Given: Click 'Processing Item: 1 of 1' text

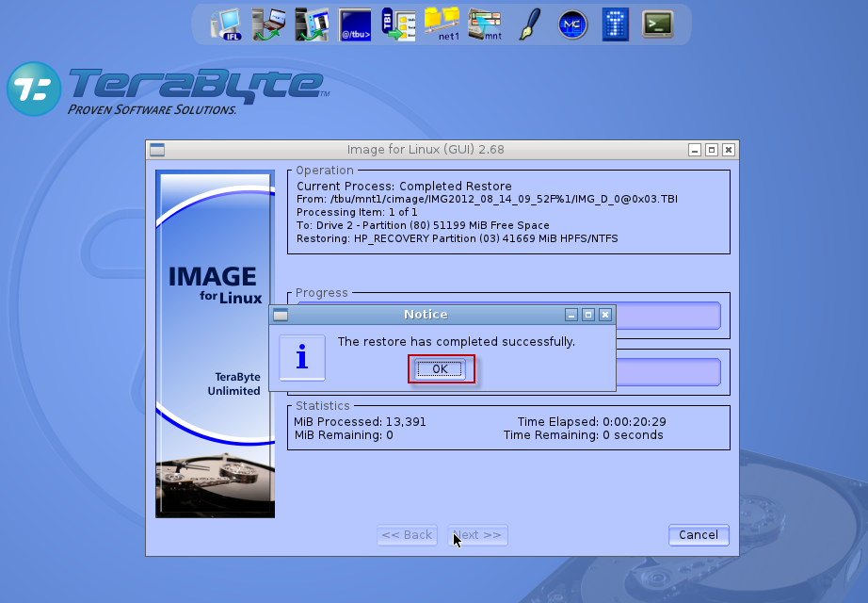Looking at the screenshot, I should coord(357,212).
